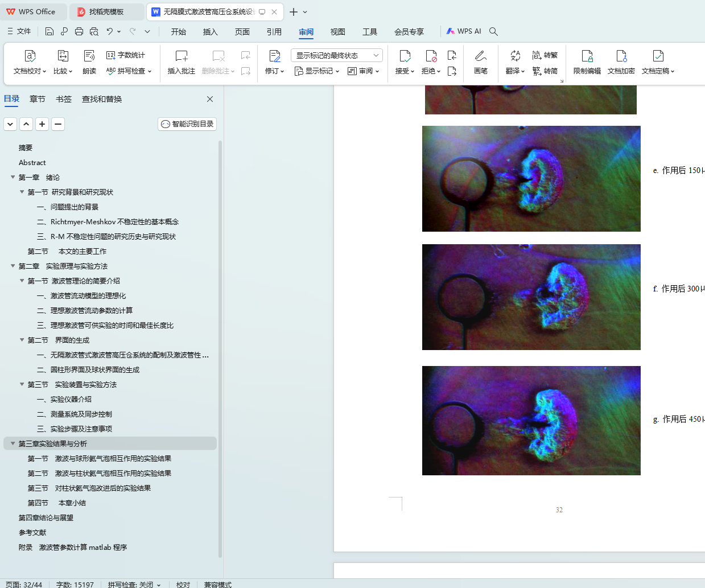Convert text with 转繁 button
The width and height of the screenshot is (705, 588).
pyautogui.click(x=545, y=55)
